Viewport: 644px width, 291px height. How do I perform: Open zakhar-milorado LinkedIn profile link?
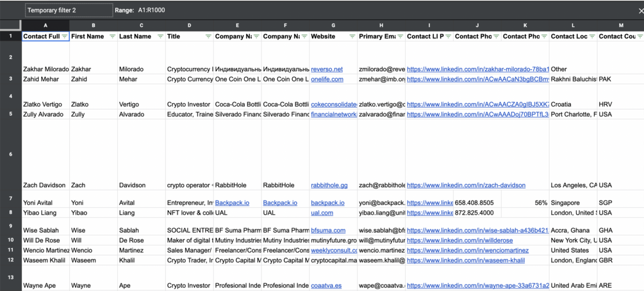click(x=478, y=69)
